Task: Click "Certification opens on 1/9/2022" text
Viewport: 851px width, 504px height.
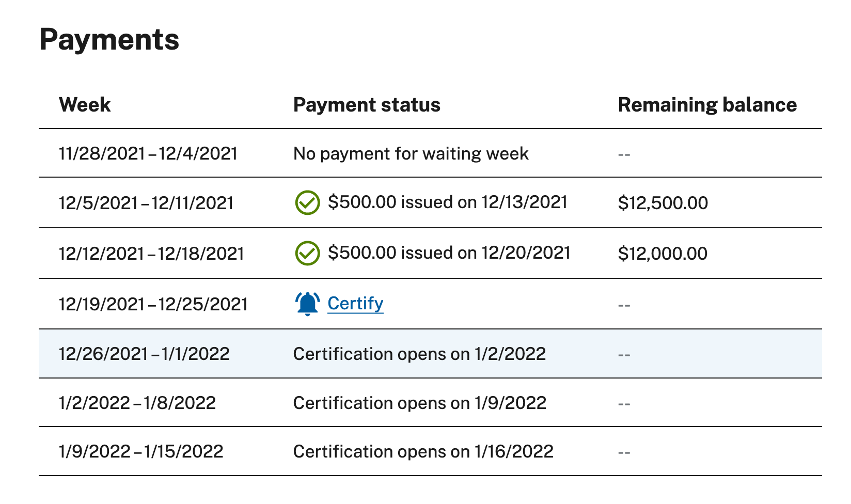Action: click(x=419, y=403)
